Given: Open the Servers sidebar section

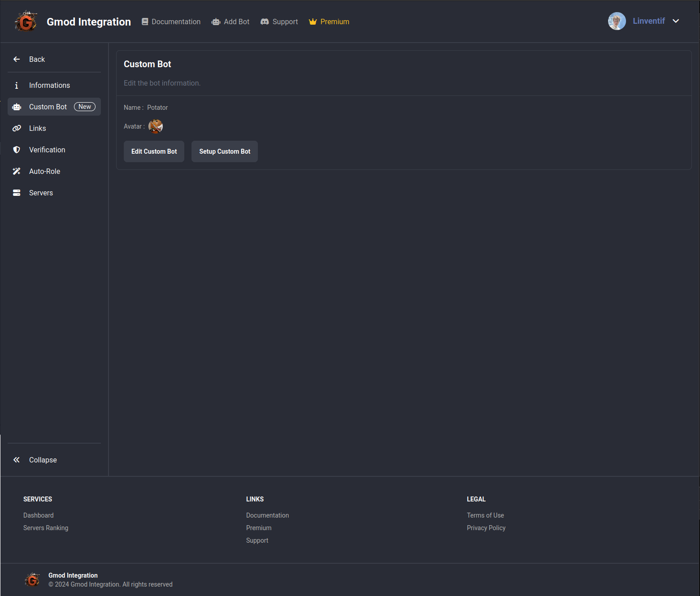Looking at the screenshot, I should coord(54,193).
